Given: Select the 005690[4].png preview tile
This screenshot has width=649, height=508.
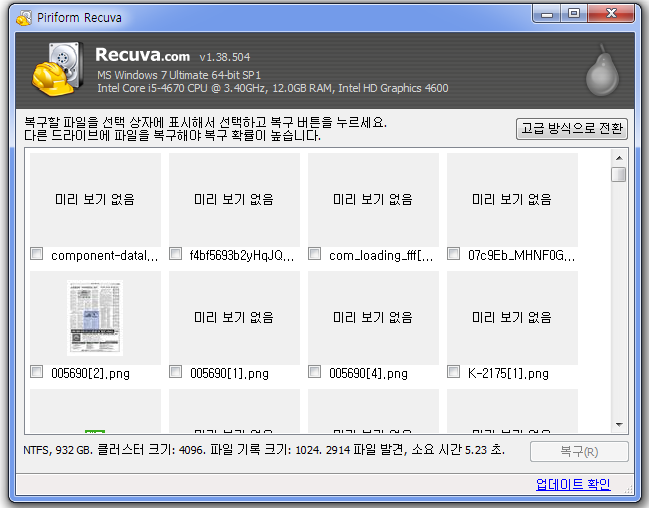Looking at the screenshot, I should coord(373,318).
